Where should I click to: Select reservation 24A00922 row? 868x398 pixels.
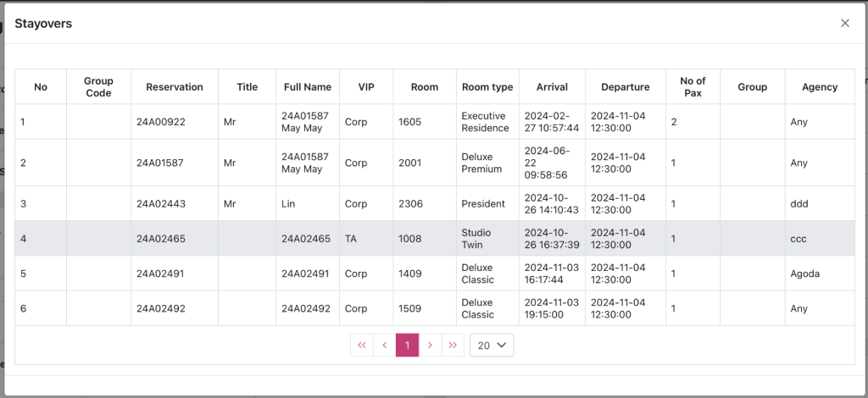[160, 122]
